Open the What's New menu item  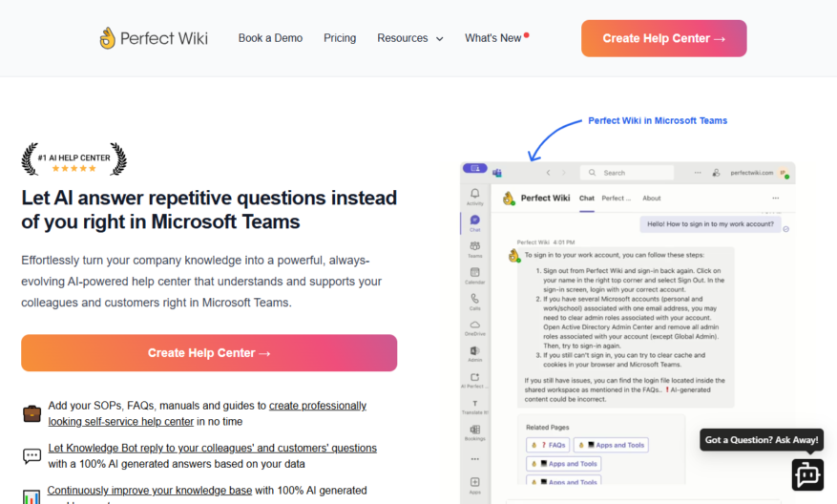pyautogui.click(x=496, y=38)
